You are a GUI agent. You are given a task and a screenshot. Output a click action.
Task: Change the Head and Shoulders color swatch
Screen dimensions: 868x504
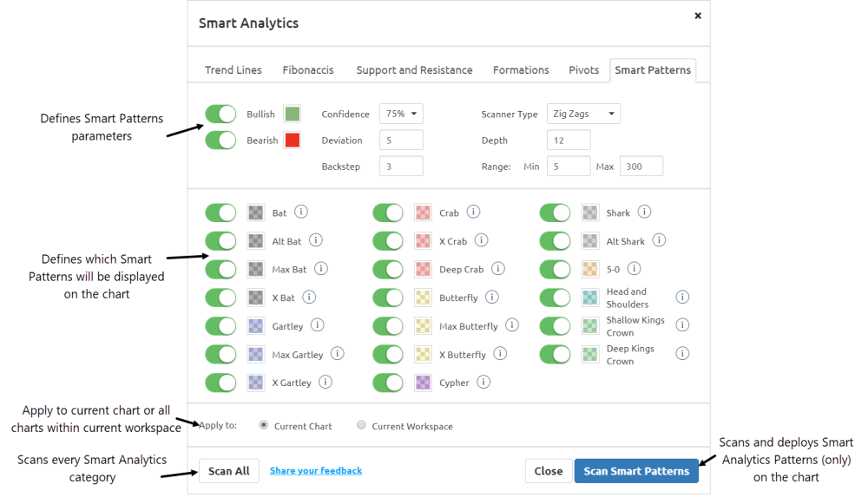[590, 298]
